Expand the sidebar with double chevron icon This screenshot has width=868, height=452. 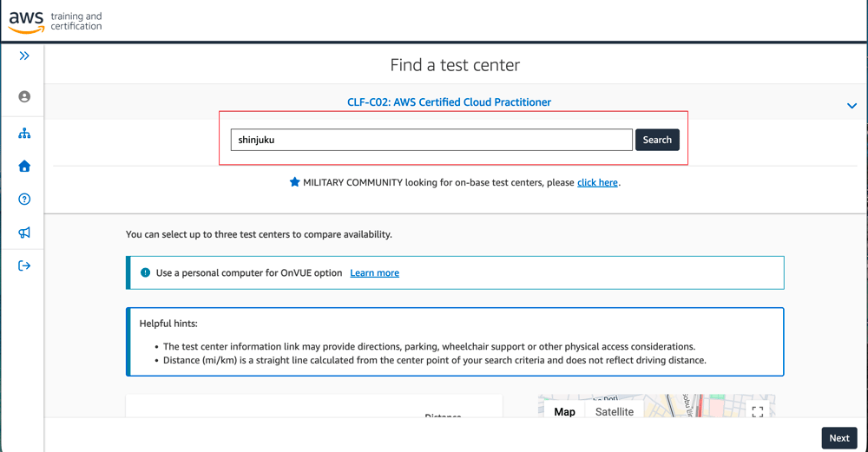point(23,56)
